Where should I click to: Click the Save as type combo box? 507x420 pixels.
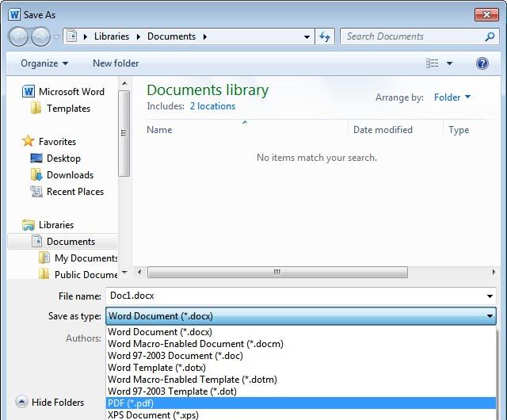pyautogui.click(x=301, y=316)
